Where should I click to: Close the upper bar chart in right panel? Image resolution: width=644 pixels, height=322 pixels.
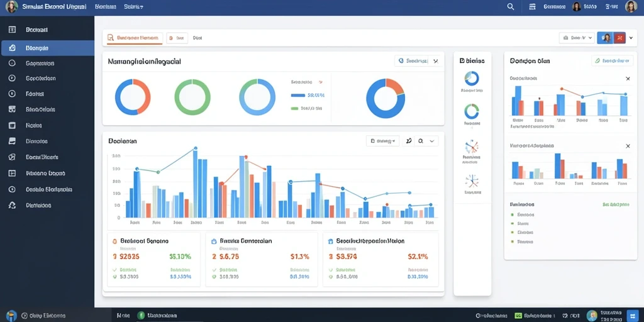tap(628, 79)
